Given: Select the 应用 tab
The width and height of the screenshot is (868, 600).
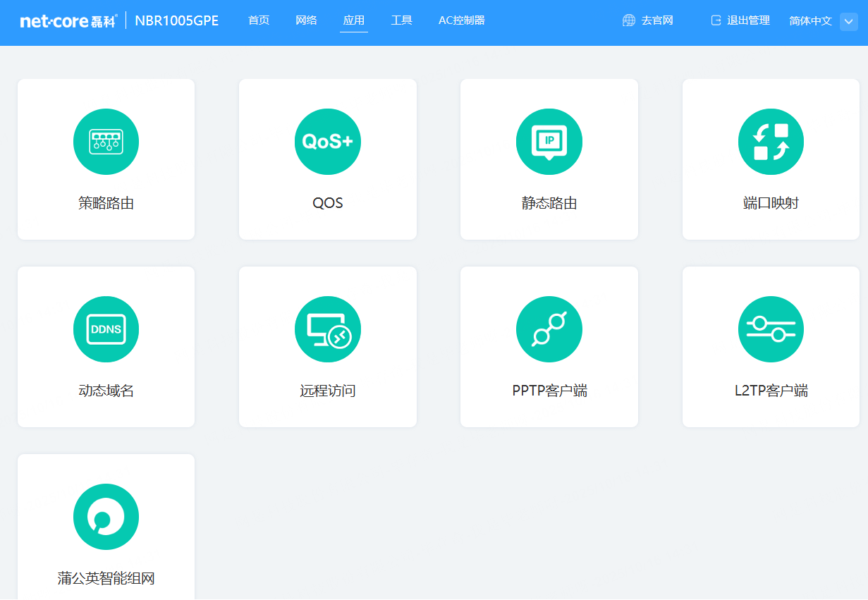Looking at the screenshot, I should pos(354,20).
